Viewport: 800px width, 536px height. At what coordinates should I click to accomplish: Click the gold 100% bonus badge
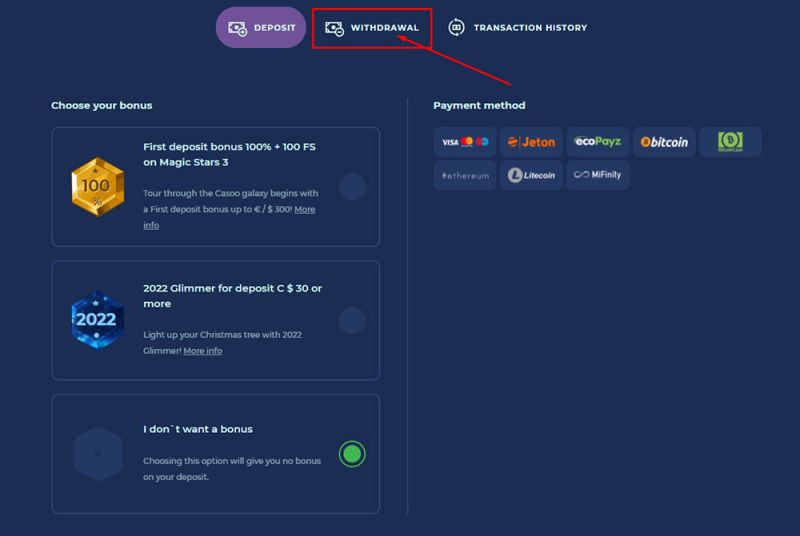click(97, 187)
